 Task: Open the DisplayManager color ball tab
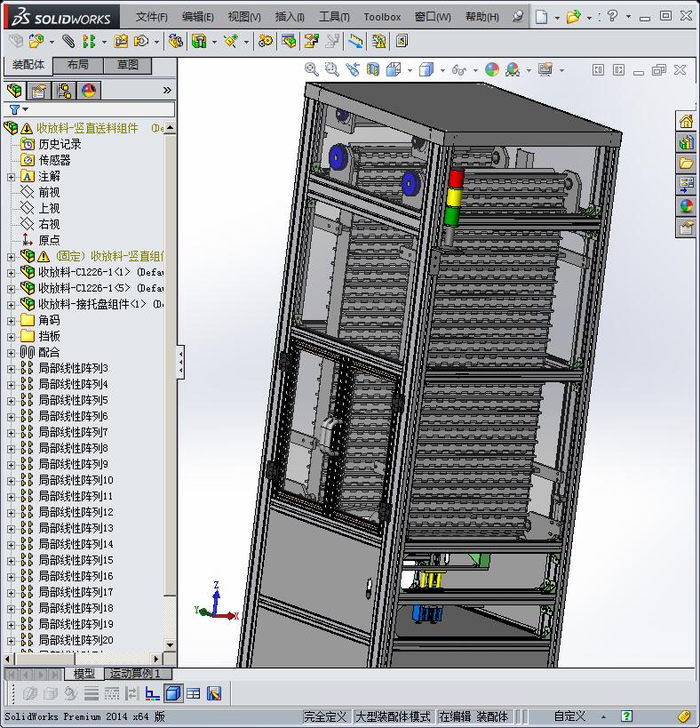88,91
